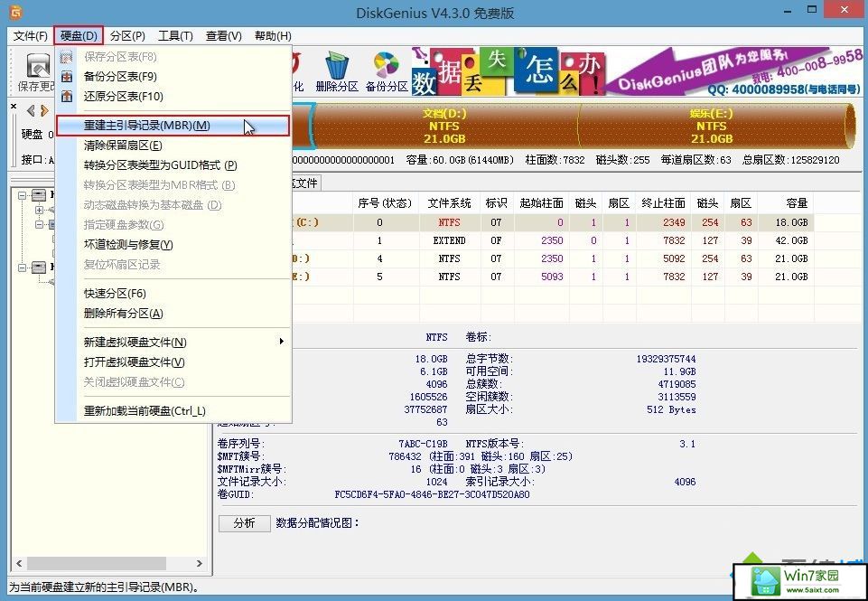
Task: Open the 文件(F) menu
Action: (x=31, y=36)
